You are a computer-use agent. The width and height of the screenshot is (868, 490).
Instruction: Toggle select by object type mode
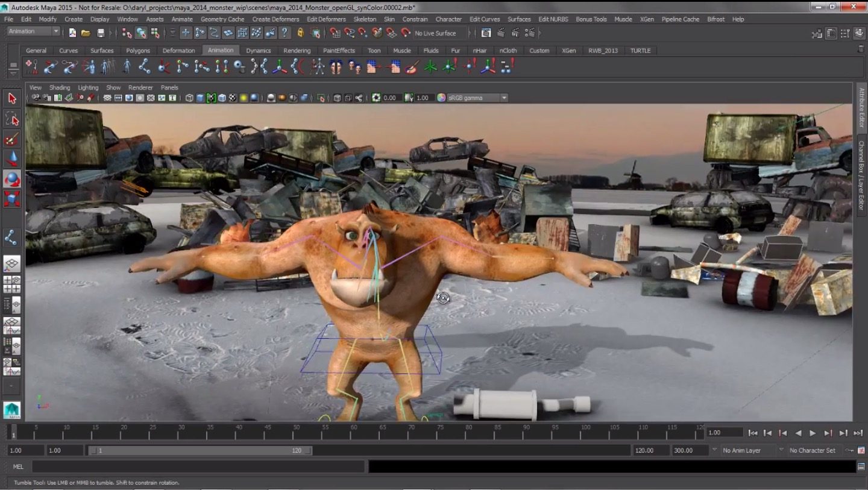(141, 33)
